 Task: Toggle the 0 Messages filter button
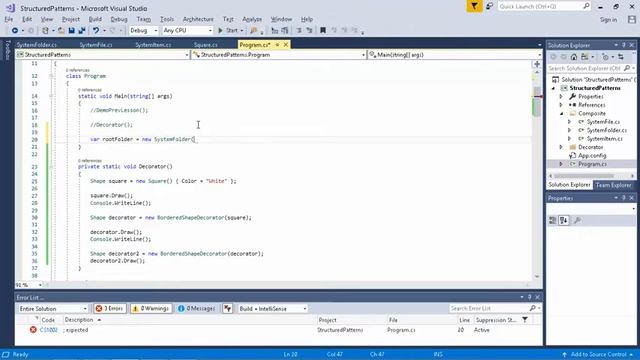click(x=196, y=309)
